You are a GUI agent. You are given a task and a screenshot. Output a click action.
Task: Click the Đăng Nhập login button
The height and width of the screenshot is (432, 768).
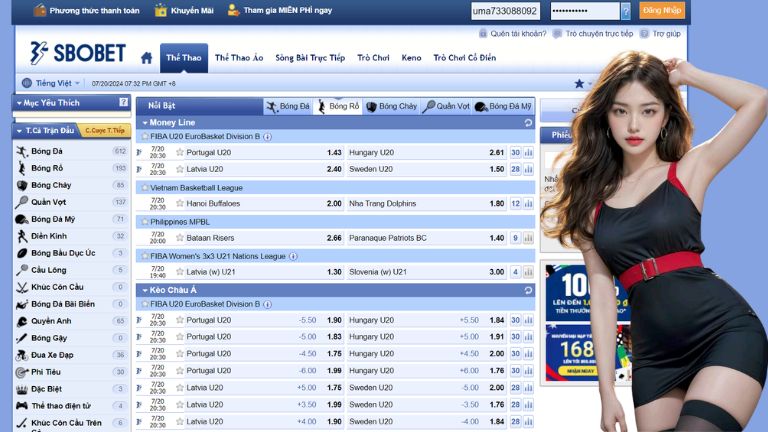click(662, 10)
